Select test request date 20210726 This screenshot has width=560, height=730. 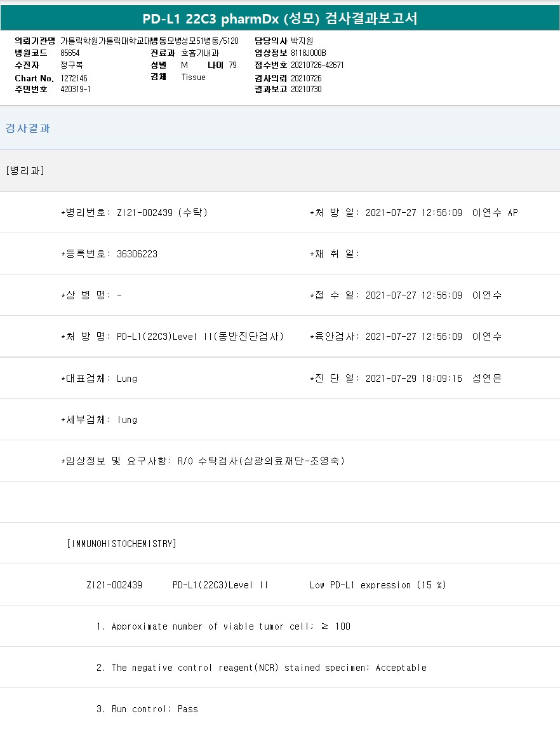[306, 78]
